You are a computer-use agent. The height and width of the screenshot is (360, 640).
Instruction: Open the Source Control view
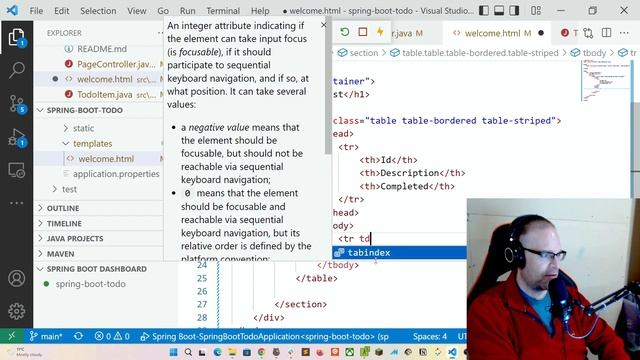coord(16,104)
